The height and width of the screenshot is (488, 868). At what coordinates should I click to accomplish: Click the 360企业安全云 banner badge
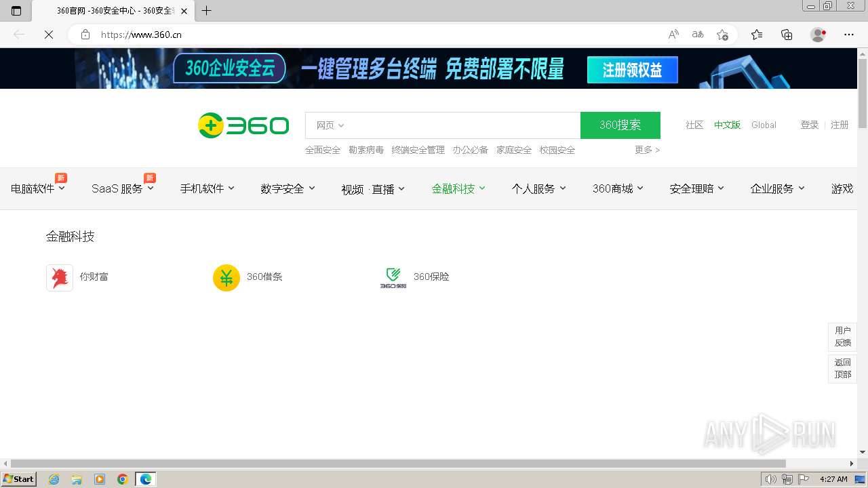[x=229, y=68]
